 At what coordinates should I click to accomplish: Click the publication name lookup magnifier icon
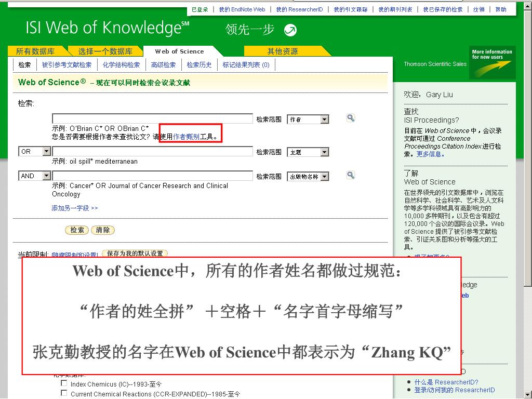[351, 175]
